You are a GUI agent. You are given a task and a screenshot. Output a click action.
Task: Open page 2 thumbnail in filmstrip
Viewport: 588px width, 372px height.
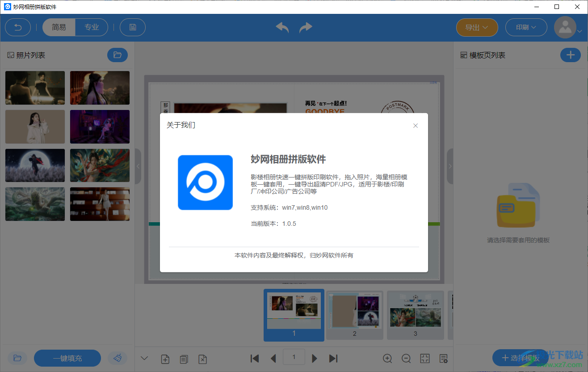[x=355, y=315]
